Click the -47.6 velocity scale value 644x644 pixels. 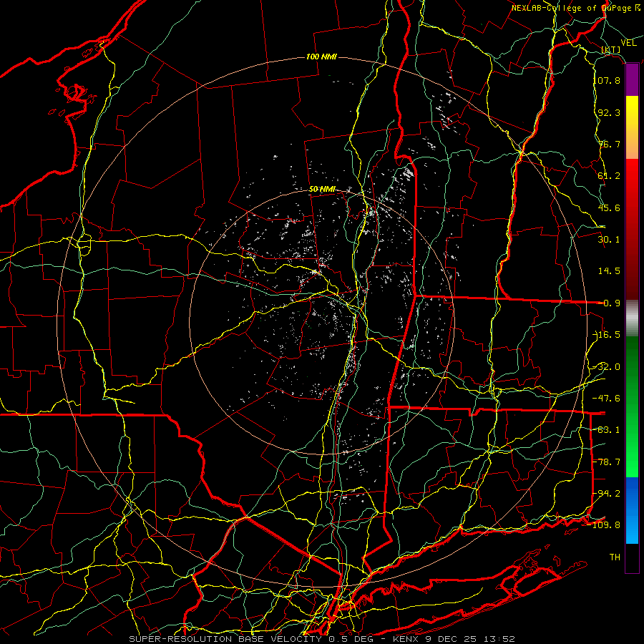click(607, 399)
